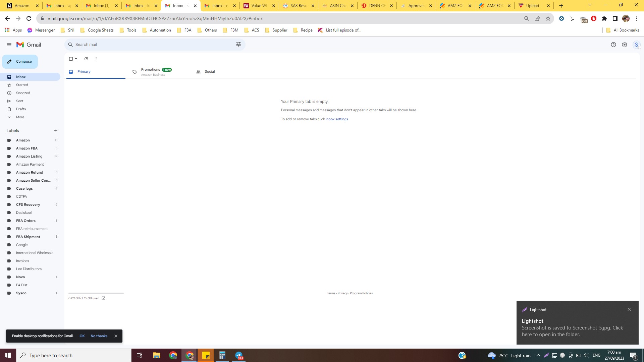Expand the tab search chevron
Image resolution: width=644 pixels, height=362 pixels.
pos(590,5)
